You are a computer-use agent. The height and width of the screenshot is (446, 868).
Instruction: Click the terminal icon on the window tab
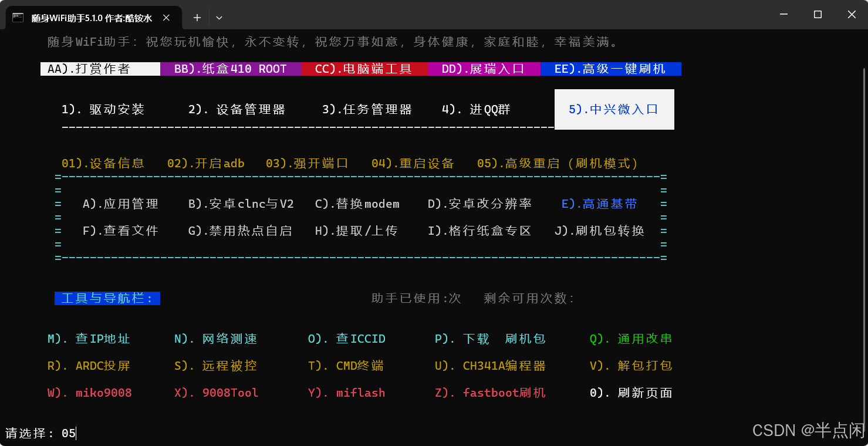pyautogui.click(x=17, y=18)
